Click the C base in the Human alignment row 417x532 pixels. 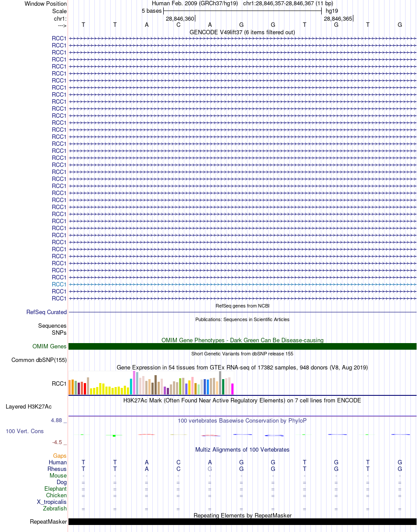click(x=178, y=463)
